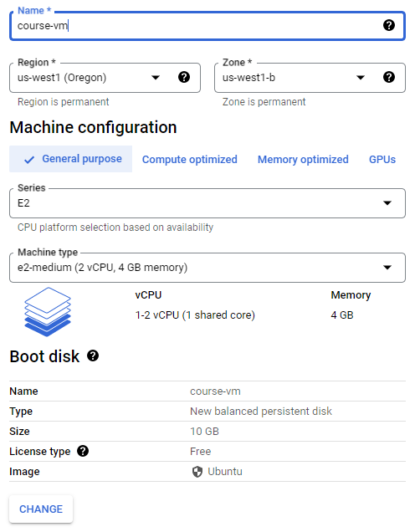Open the Machine type e2-medium dropdown
415x532 pixels.
[207, 268]
